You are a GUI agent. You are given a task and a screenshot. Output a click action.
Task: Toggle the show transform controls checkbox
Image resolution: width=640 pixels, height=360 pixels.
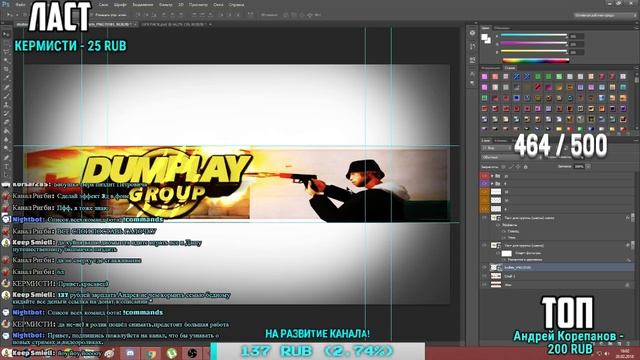tap(92, 15)
